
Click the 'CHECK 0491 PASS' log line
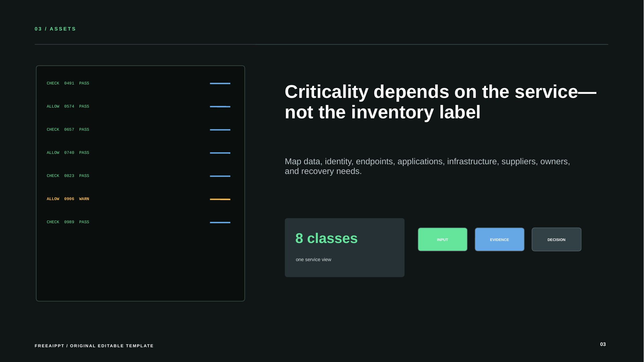point(68,83)
